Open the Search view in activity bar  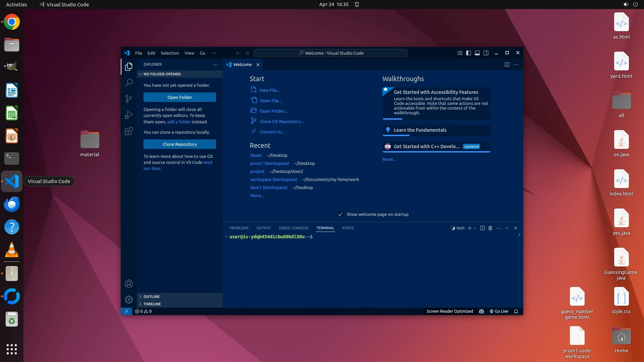tap(129, 82)
